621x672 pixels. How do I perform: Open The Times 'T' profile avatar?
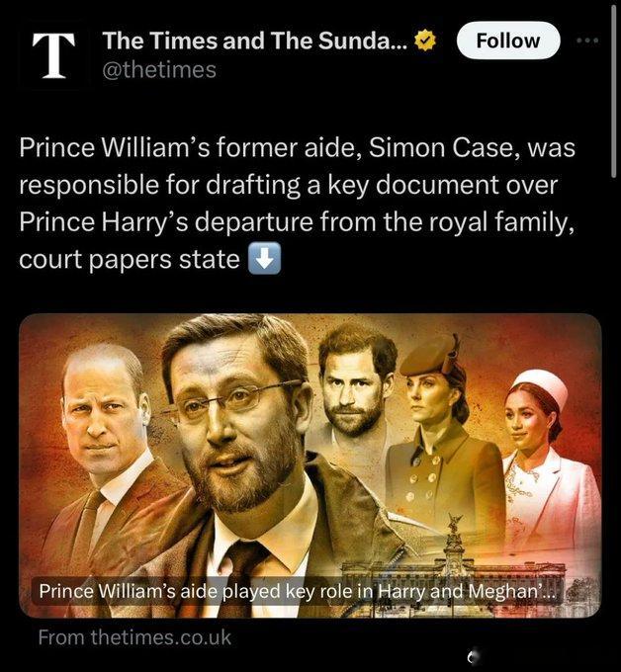[54, 55]
